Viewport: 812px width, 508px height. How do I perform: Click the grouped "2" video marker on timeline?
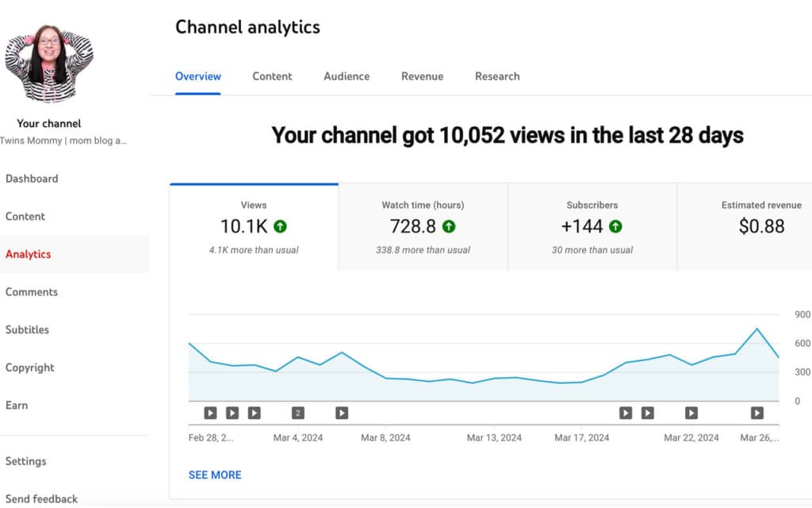[x=298, y=413]
